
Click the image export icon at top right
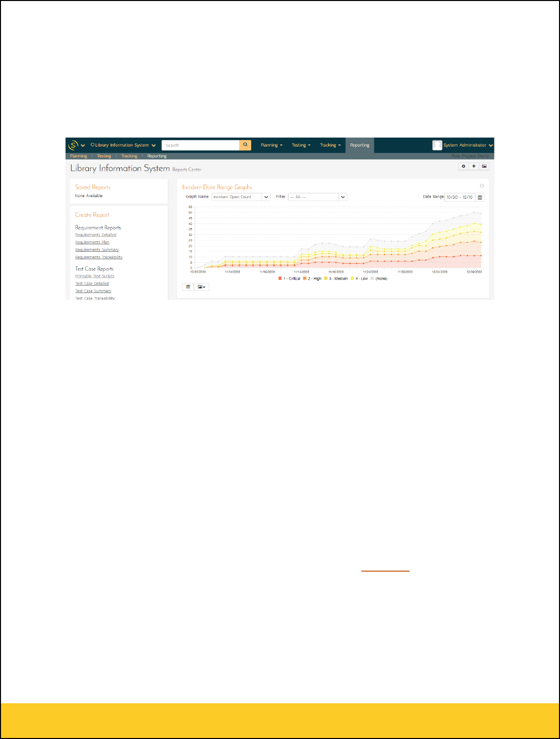[484, 166]
